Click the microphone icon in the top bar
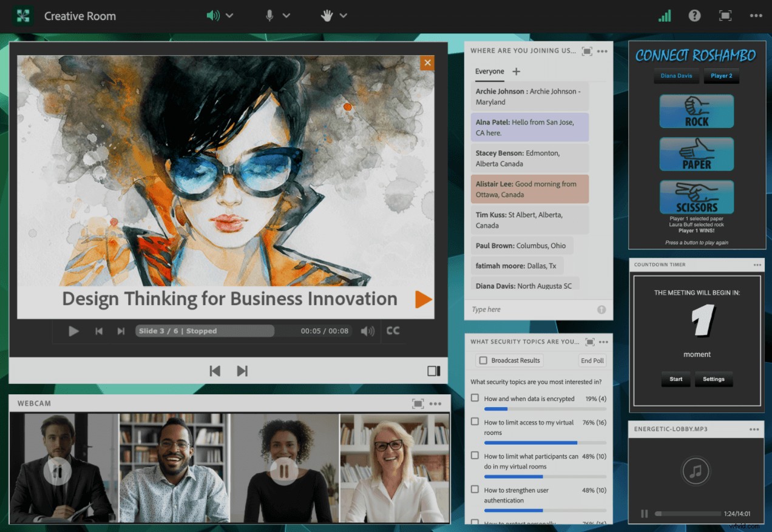Screen dimensions: 772x532 (x=269, y=15)
